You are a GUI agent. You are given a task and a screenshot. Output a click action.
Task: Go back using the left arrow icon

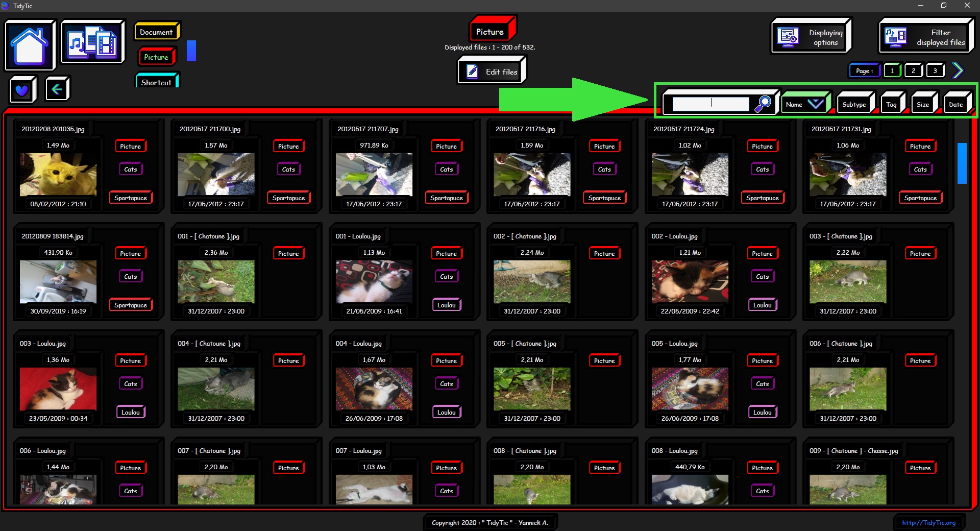coord(57,89)
